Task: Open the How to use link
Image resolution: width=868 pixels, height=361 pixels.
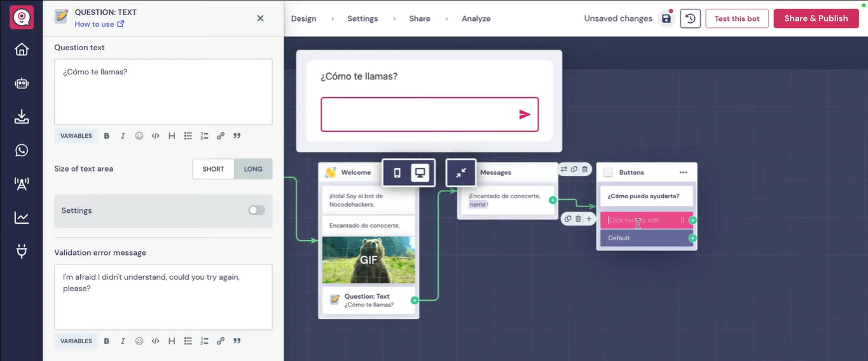Action: [99, 24]
